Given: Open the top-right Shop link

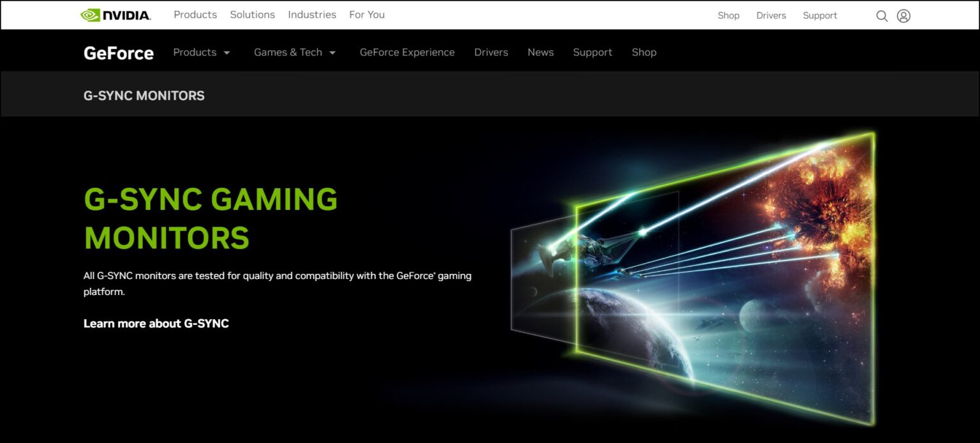Looking at the screenshot, I should (x=728, y=15).
